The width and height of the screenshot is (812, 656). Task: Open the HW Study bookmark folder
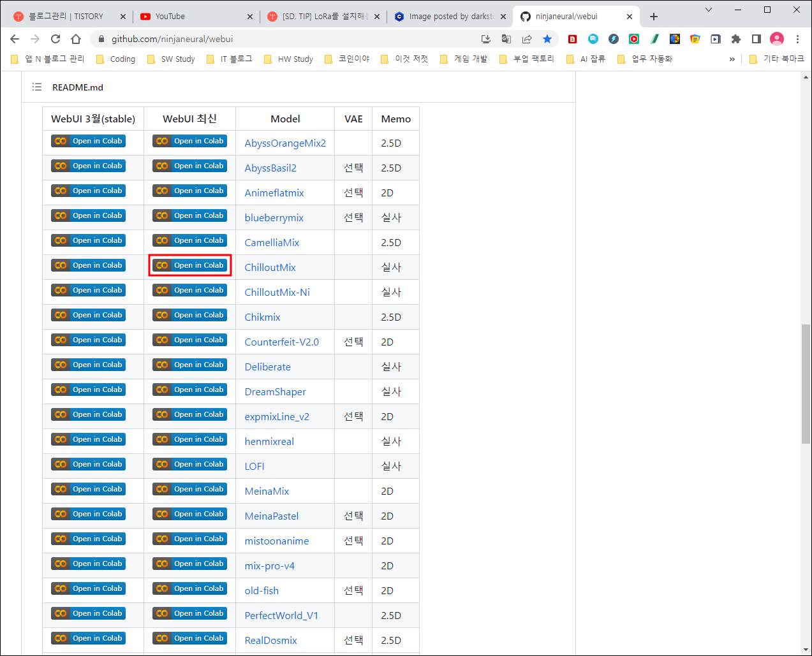pos(288,59)
